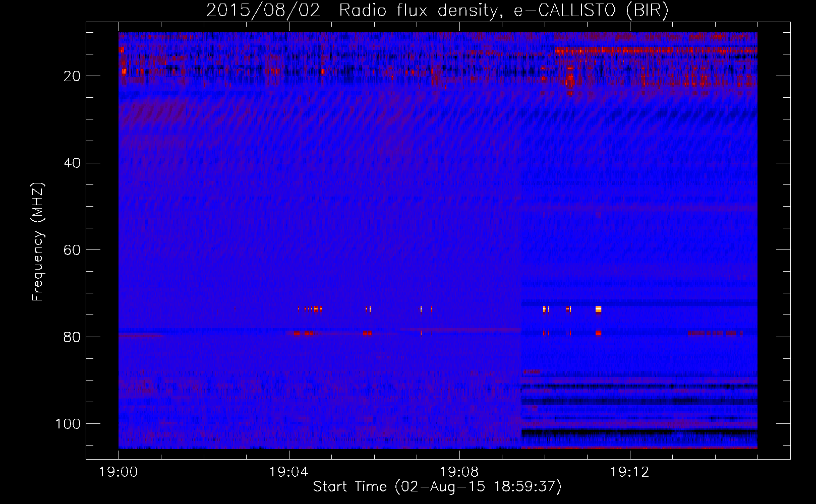The height and width of the screenshot is (504, 816).
Task: Click the '19:08' time tick label
Action: (x=459, y=472)
